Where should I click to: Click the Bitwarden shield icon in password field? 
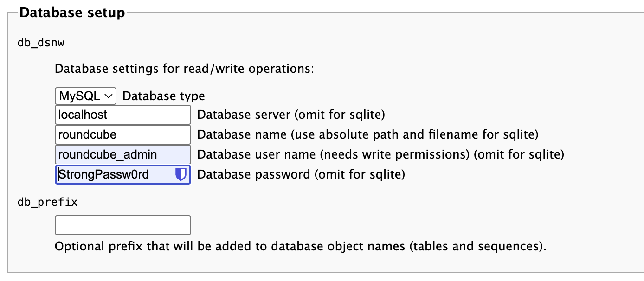[x=180, y=174]
